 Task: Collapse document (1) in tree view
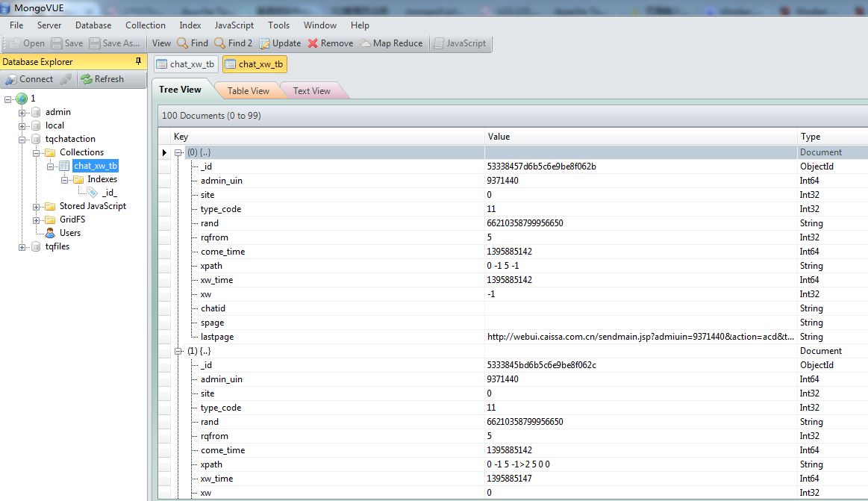[178, 351]
